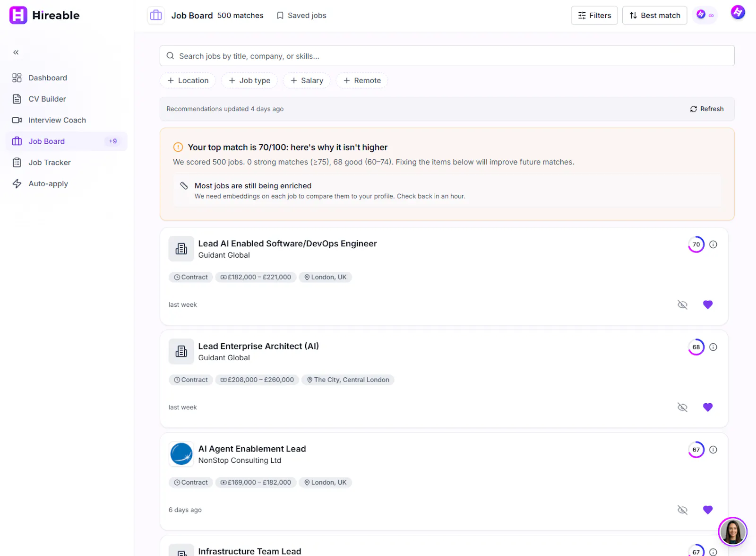Hide the DevOps Engineer job
Viewport: 756px width, 556px height.
682,304
